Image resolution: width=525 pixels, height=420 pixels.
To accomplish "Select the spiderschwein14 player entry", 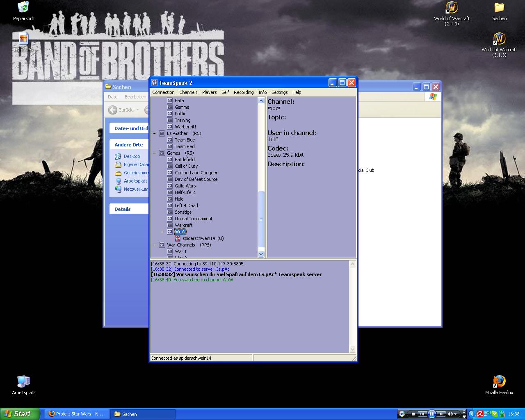I will click(203, 238).
